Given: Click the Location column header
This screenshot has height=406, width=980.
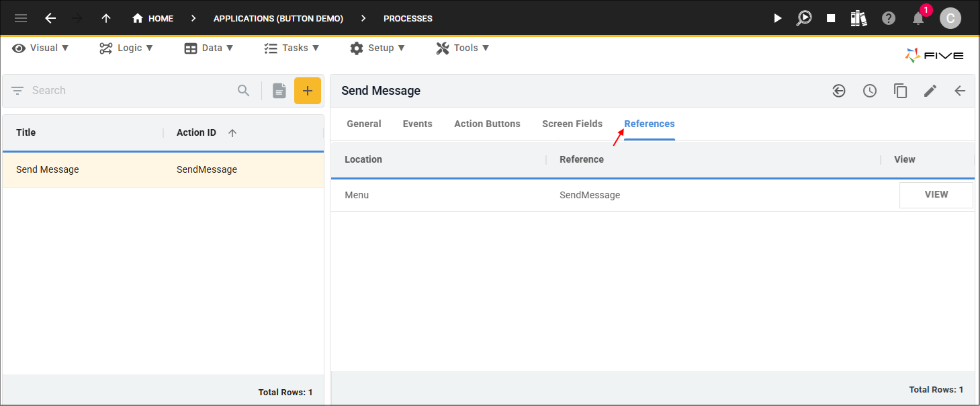Looking at the screenshot, I should pos(363,159).
